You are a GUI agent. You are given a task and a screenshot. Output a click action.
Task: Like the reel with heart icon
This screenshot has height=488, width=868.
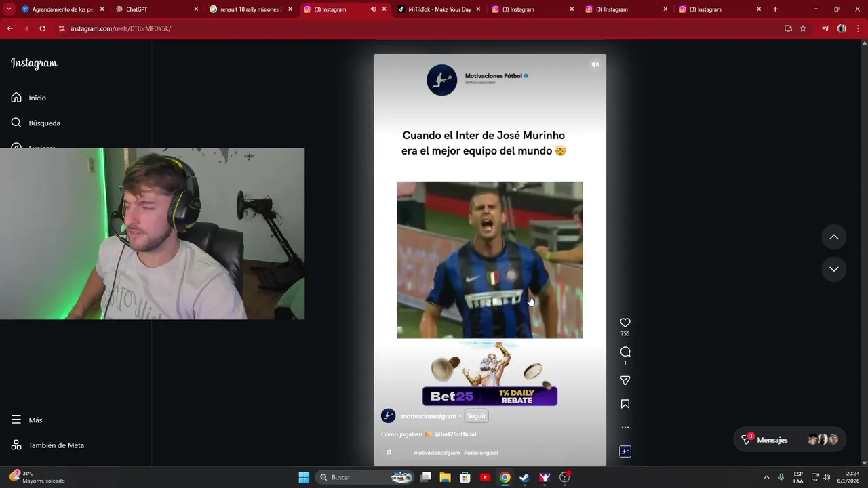pyautogui.click(x=625, y=323)
